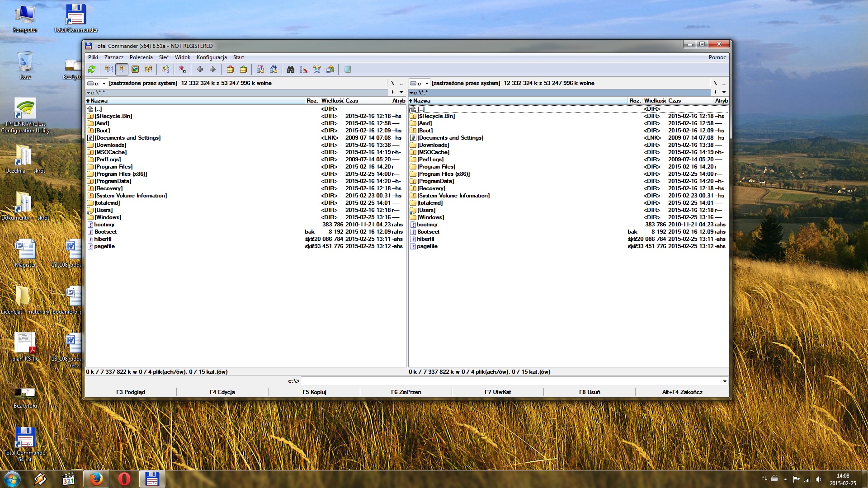The image size is (868, 488).
Task: Click the red asterisk invert selection icon
Action: tap(182, 69)
